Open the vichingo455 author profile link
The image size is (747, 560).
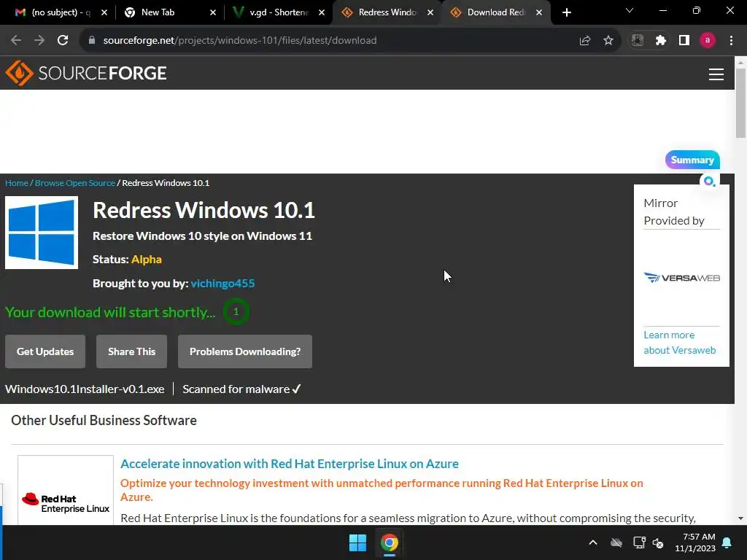tap(222, 284)
